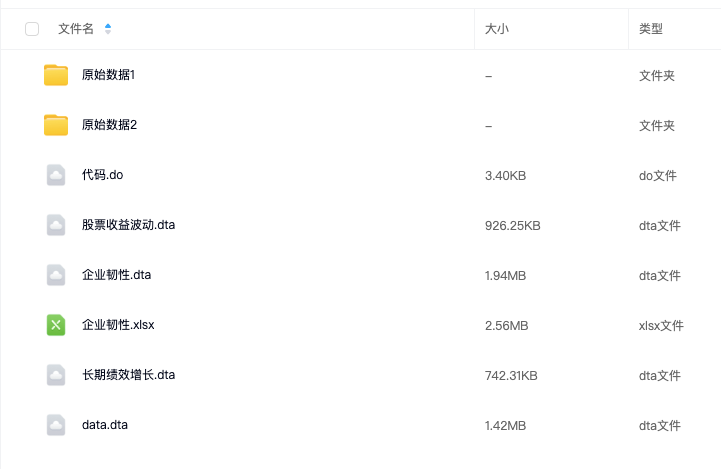This screenshot has width=721, height=469.
Task: Open the 股票收益波动.dta file name
Action: click(129, 225)
